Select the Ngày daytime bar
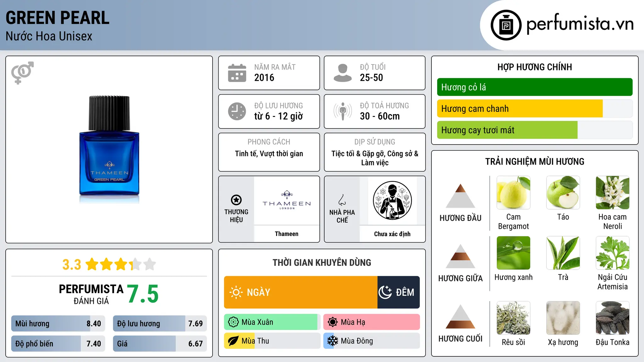Screen dimensions: 644x362 [x=301, y=292]
